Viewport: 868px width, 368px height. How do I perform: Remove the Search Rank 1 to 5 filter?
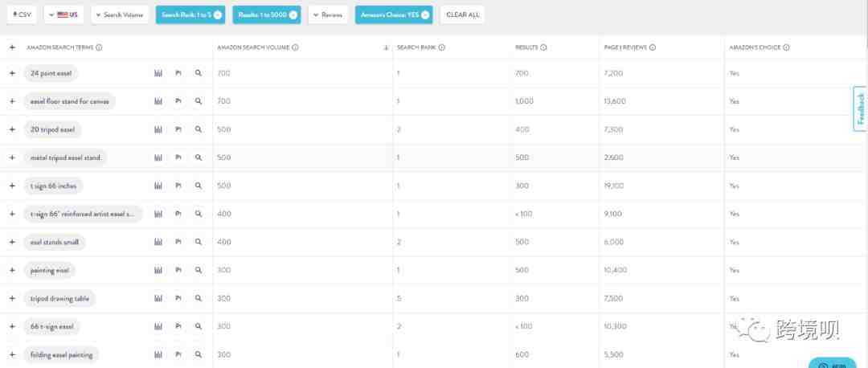[x=218, y=15]
